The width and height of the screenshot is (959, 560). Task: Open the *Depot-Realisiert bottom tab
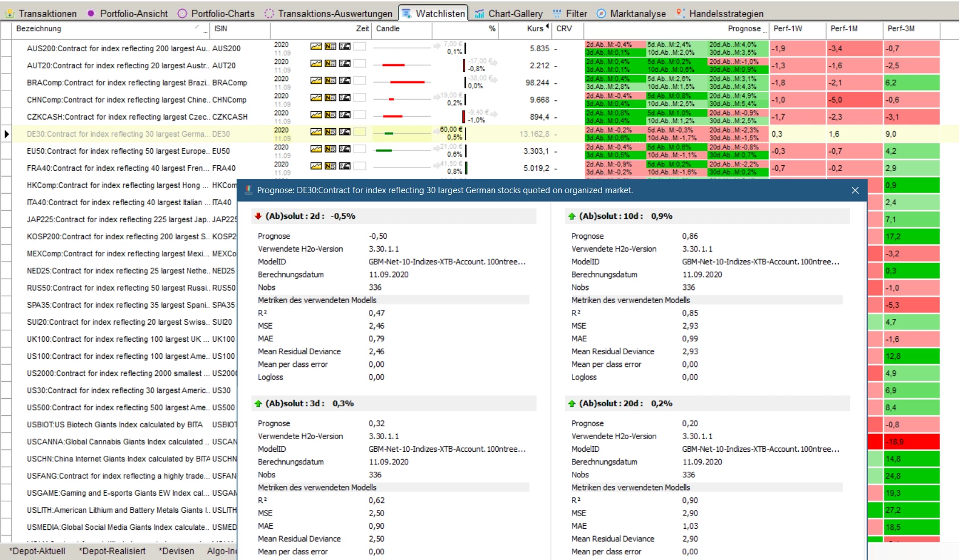point(112,551)
